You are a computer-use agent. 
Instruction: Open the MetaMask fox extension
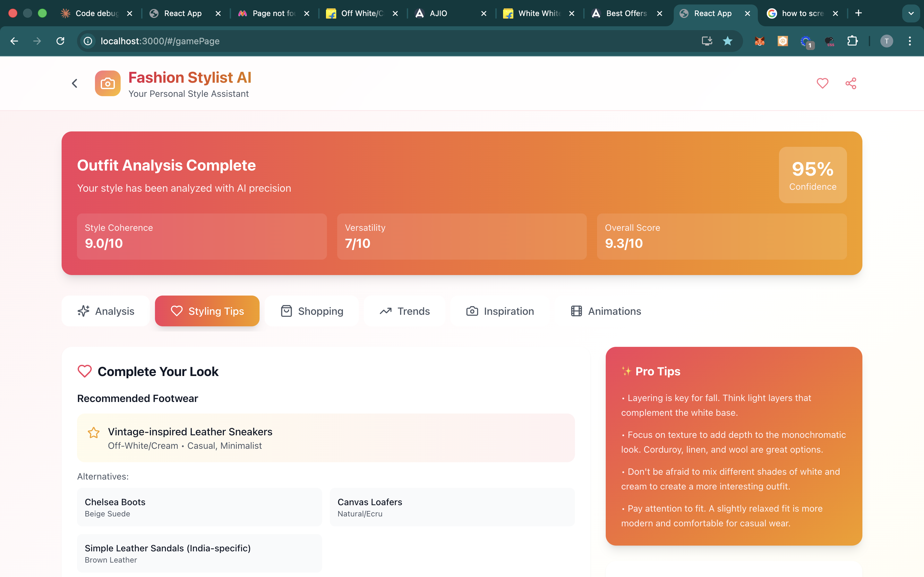click(x=759, y=41)
